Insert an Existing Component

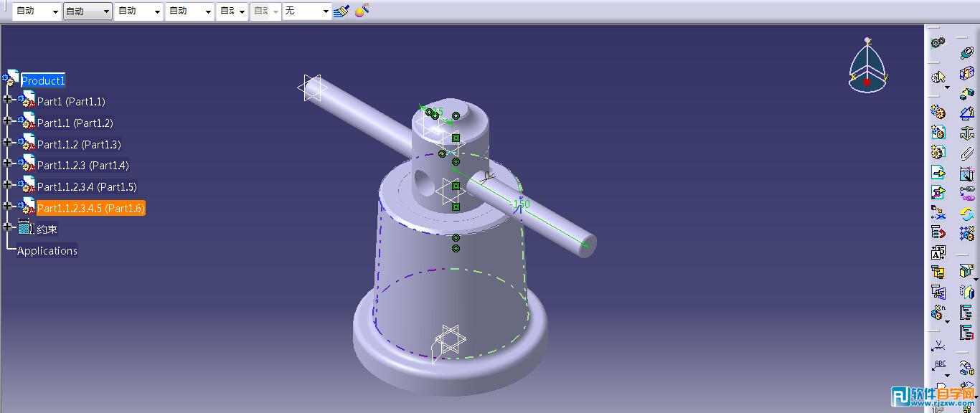pyautogui.click(x=938, y=172)
